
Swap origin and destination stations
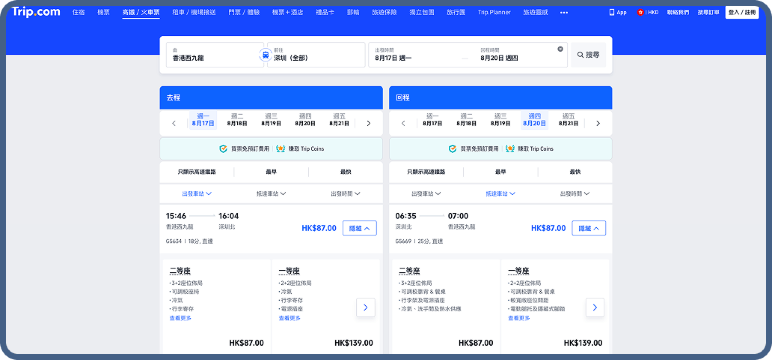coord(265,55)
